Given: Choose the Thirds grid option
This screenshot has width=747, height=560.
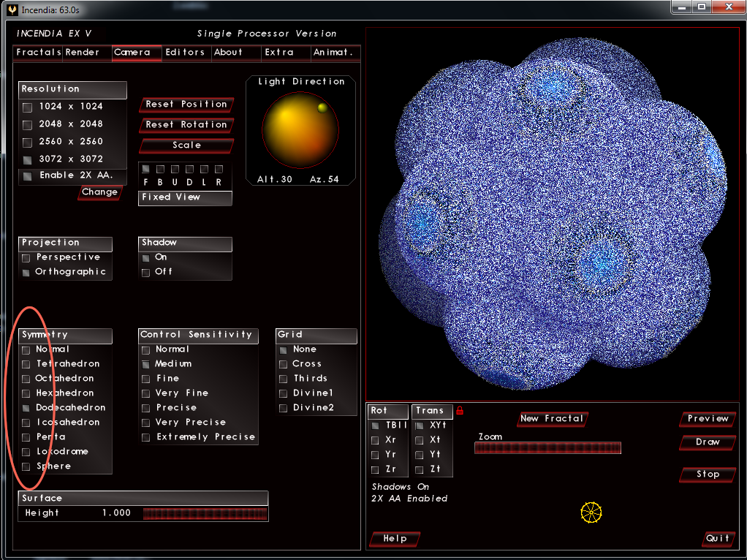Looking at the screenshot, I should point(283,379).
